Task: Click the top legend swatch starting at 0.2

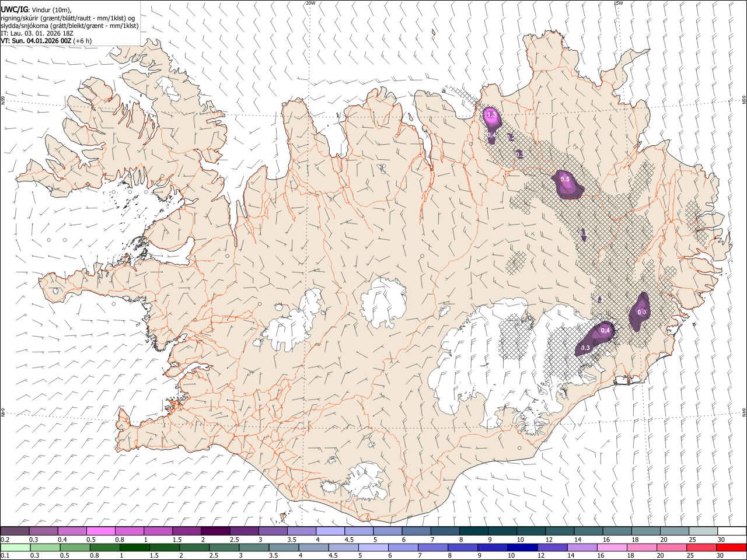Action: (15, 531)
